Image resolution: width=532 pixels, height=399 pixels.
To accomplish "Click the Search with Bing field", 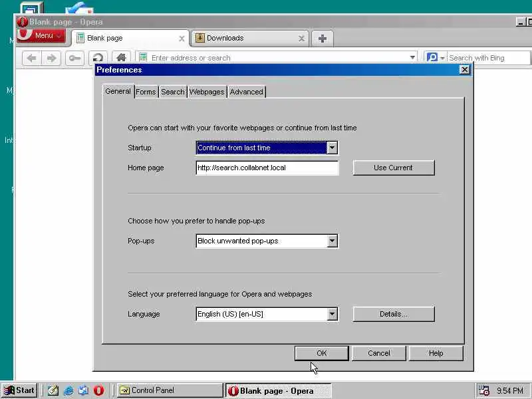I will (x=488, y=58).
